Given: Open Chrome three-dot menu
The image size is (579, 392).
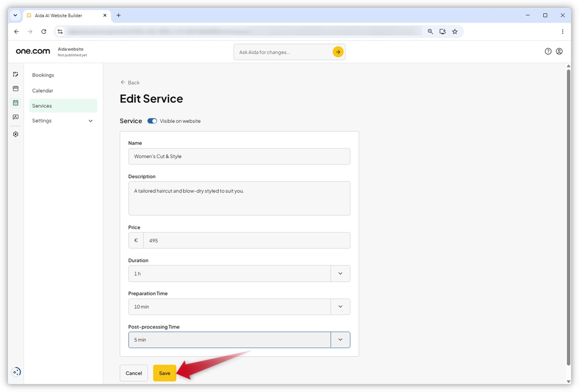Looking at the screenshot, I should pyautogui.click(x=562, y=31).
